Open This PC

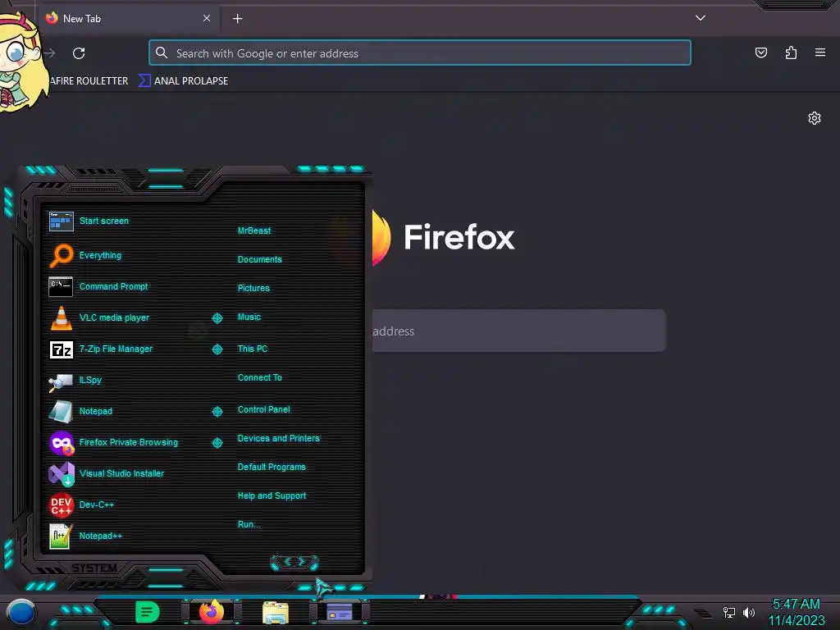[253, 349]
